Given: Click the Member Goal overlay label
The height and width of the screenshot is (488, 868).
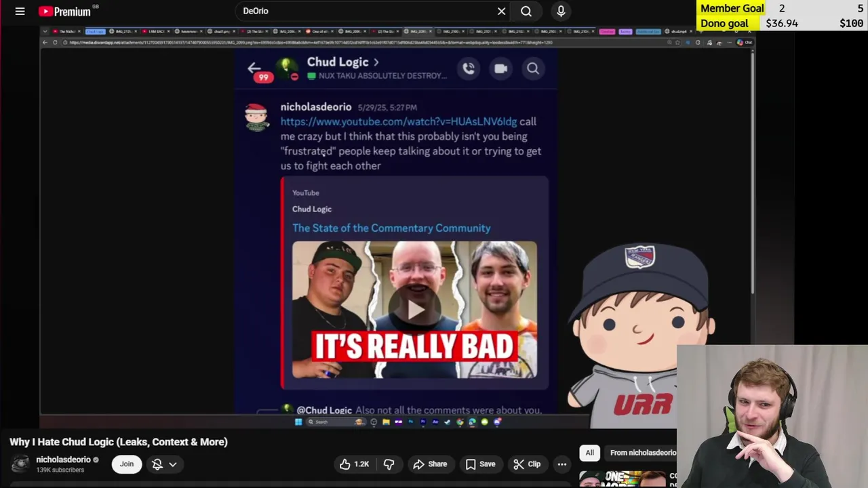Looking at the screenshot, I should [732, 8].
